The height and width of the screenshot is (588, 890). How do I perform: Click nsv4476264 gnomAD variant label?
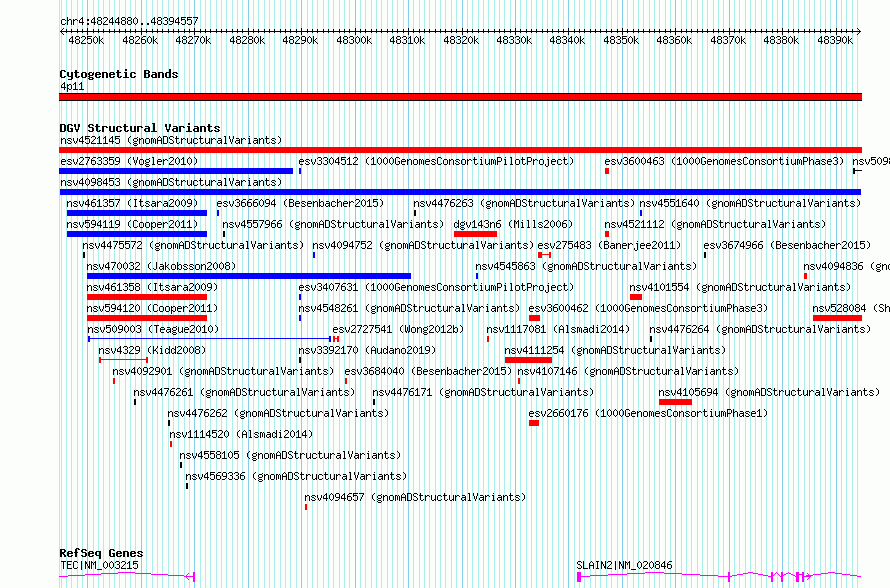(760, 329)
